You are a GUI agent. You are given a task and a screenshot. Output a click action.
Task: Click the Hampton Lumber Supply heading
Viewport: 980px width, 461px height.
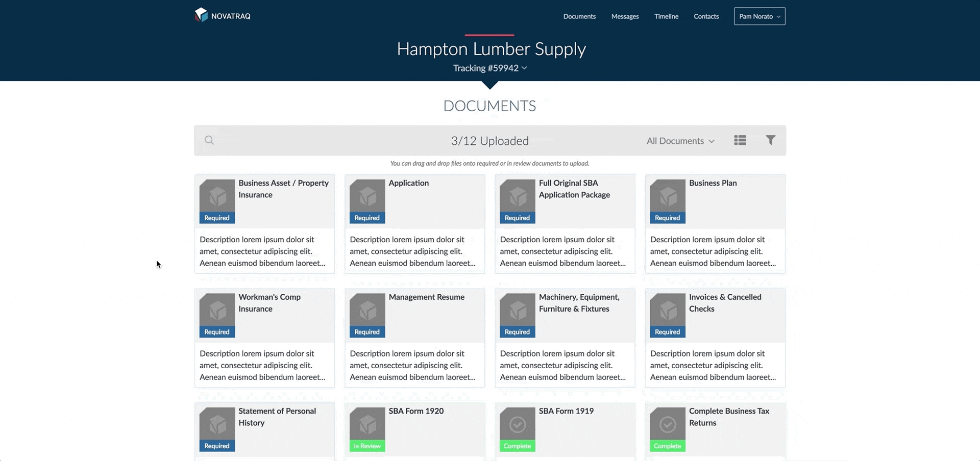[491, 49]
